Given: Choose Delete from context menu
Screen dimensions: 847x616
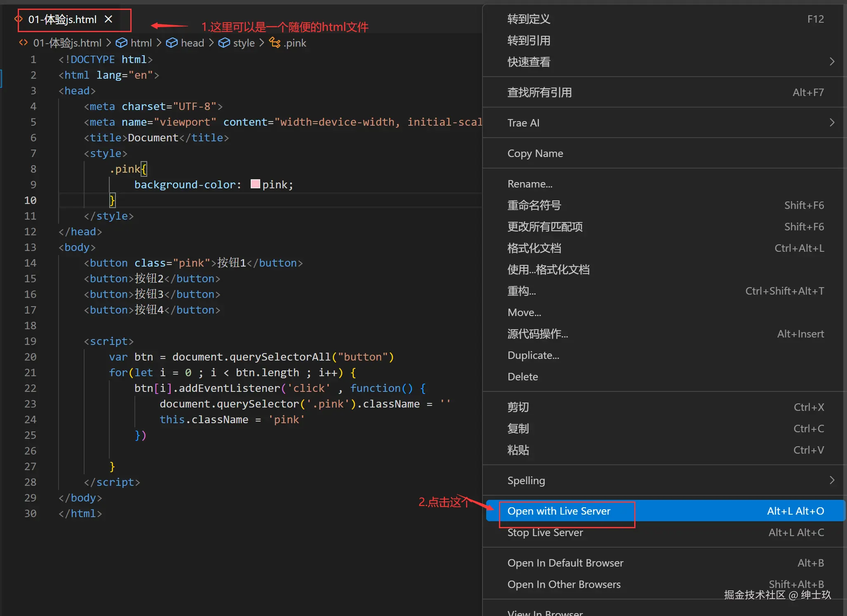Looking at the screenshot, I should coord(664,377).
